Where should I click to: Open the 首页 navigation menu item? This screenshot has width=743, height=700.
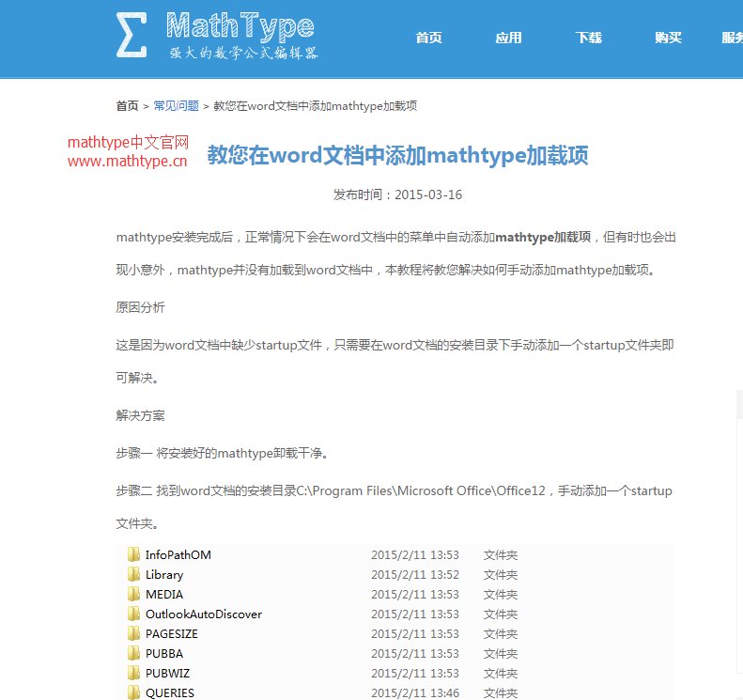coord(429,38)
